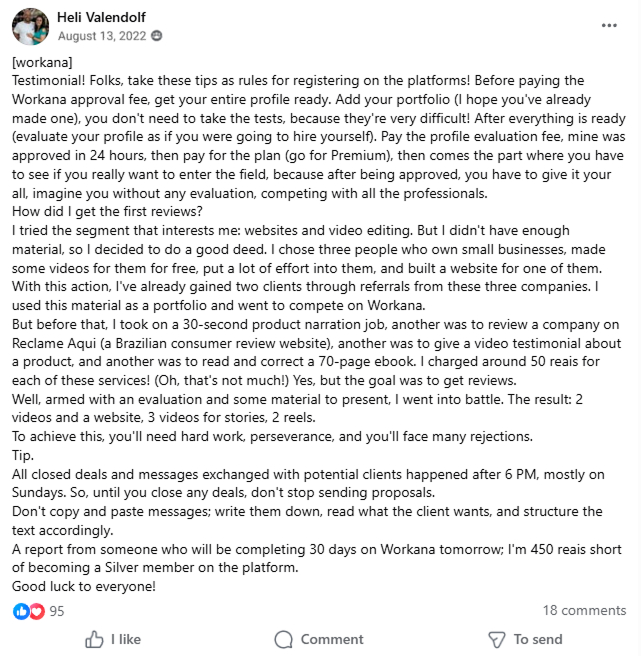Screen dimensions: 641x656
Task: Open the August 13, 2022 timestamp link
Action: [103, 36]
